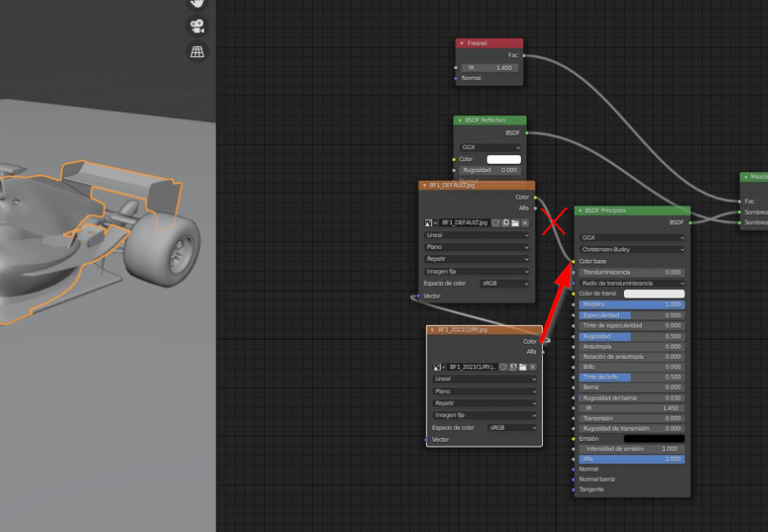This screenshot has height=532, width=768.
Task: Open Lineal interpolation dropdown in BF1_DEFAULT.jpg
Action: pos(477,235)
